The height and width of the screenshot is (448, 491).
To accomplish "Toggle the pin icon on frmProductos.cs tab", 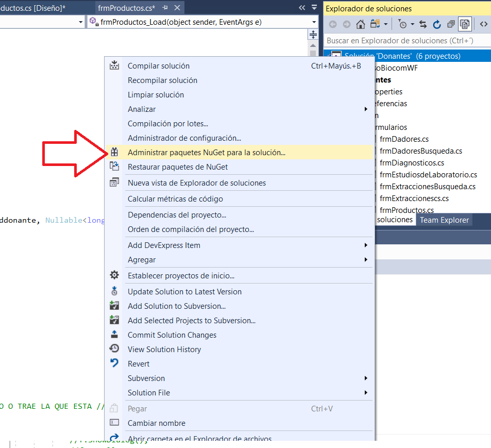I will pos(165,8).
